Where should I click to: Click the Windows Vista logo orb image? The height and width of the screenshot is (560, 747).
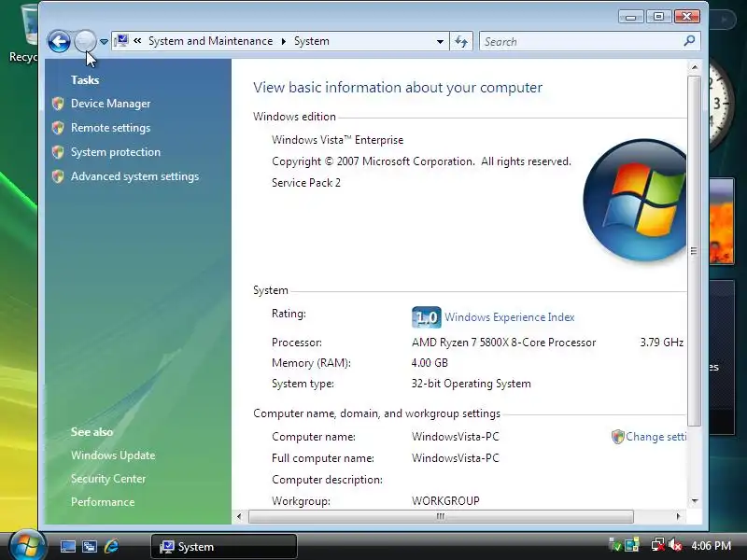click(x=635, y=201)
